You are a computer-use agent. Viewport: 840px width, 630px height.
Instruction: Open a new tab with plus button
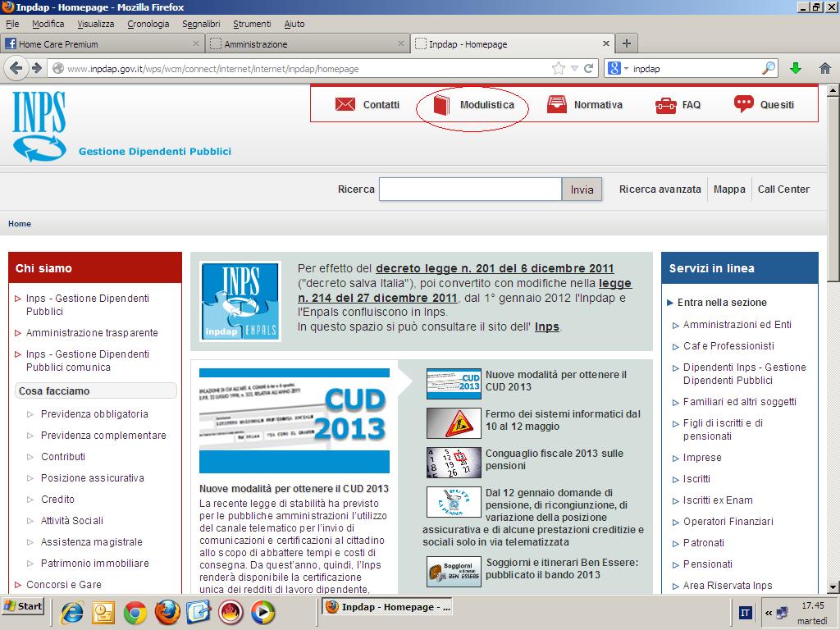click(x=626, y=43)
